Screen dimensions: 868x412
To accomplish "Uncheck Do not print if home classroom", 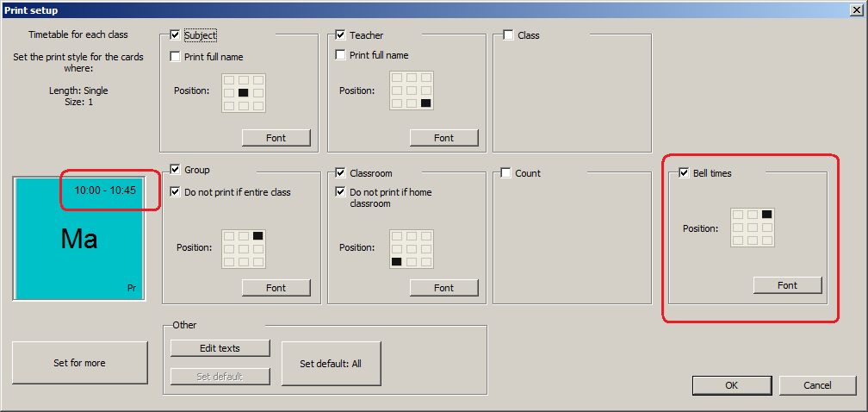I will (341, 192).
